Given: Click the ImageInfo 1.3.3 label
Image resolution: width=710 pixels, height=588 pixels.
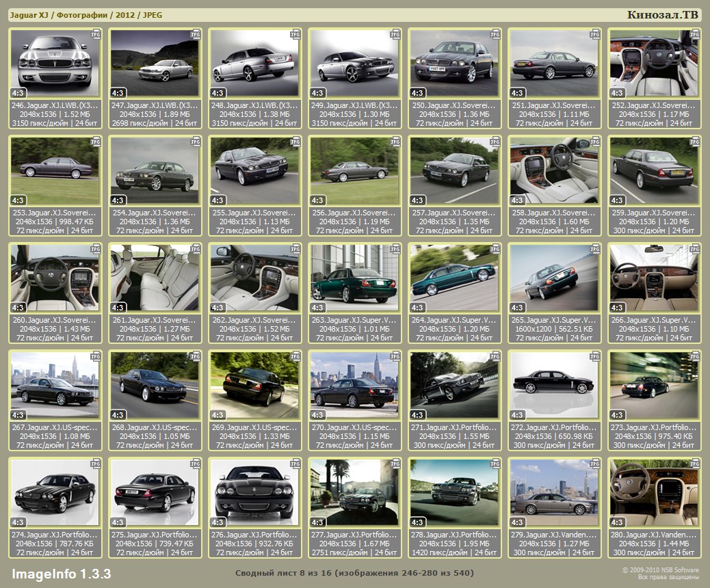Looking at the screenshot, I should click(x=61, y=573).
